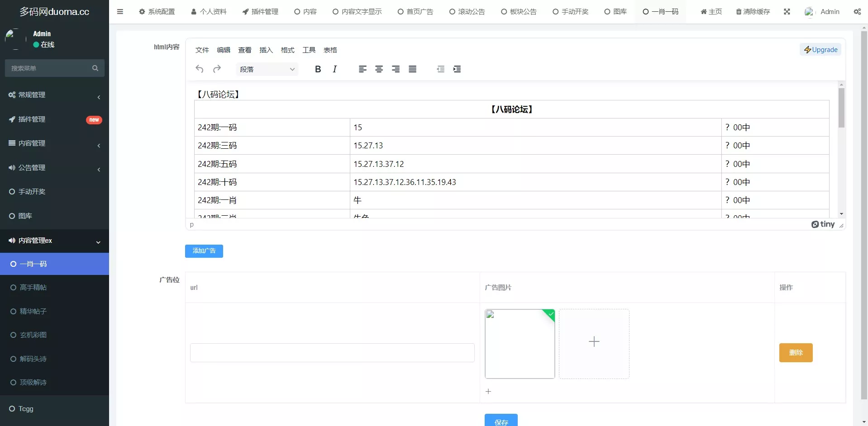Image resolution: width=868 pixels, height=426 pixels.
Task: Click the 添加广告 button
Action: pyautogui.click(x=204, y=251)
